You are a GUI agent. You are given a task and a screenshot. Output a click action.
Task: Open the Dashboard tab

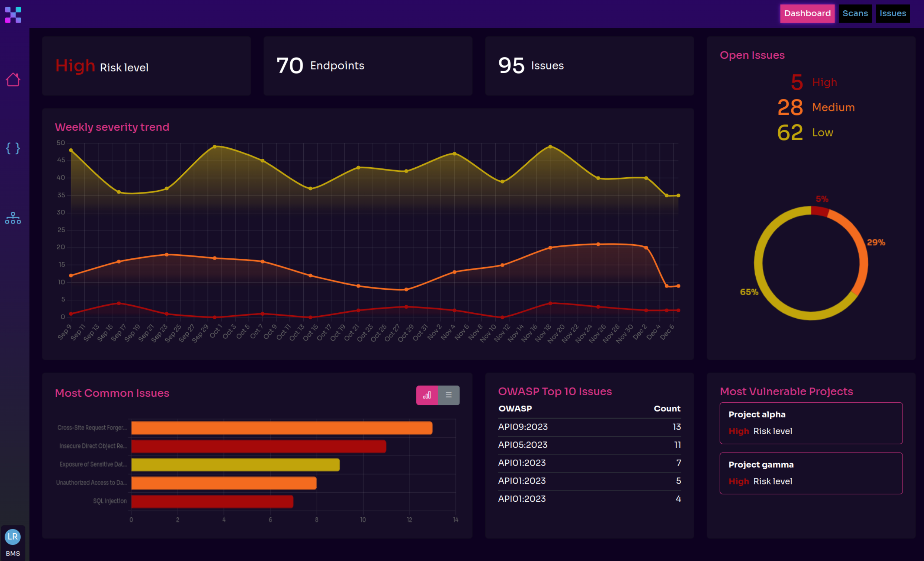click(807, 14)
